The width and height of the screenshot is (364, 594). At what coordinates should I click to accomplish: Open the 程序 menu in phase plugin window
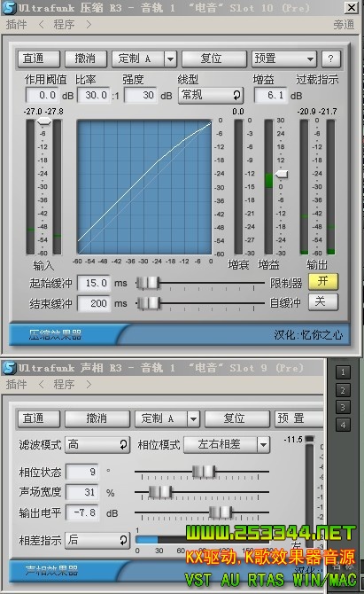65,385
